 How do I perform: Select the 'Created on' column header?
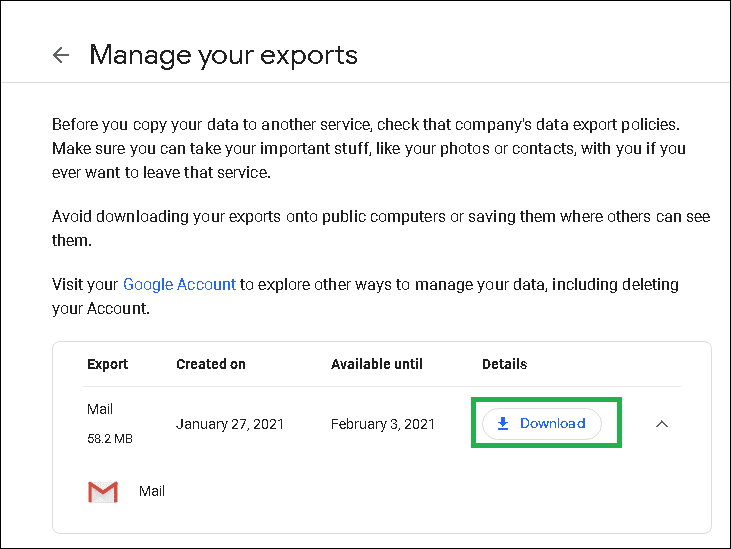coord(211,364)
